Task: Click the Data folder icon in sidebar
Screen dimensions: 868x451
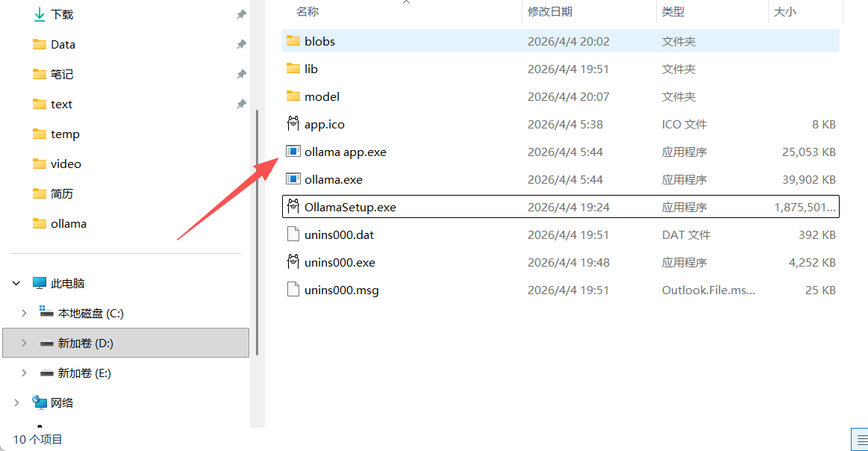Action: click(x=40, y=44)
